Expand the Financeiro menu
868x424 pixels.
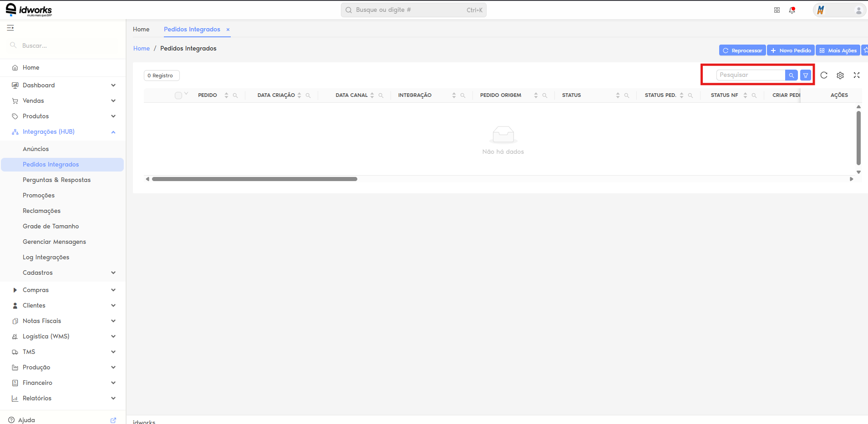click(63, 383)
